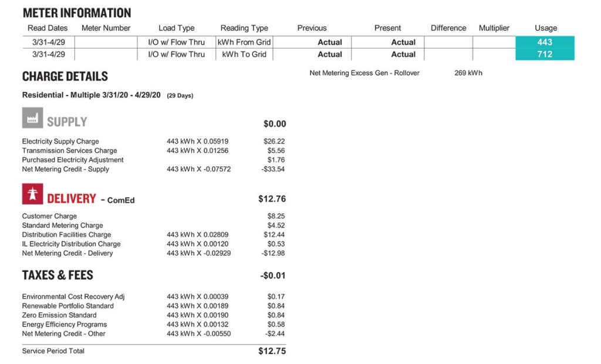
Task: Click the Meter Information heading
Action: pyautogui.click(x=77, y=13)
